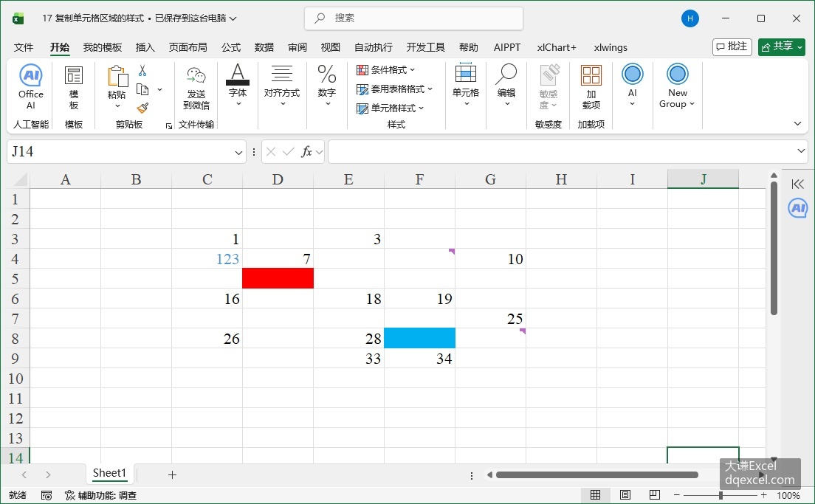Click the 批注 comments button

click(x=732, y=46)
